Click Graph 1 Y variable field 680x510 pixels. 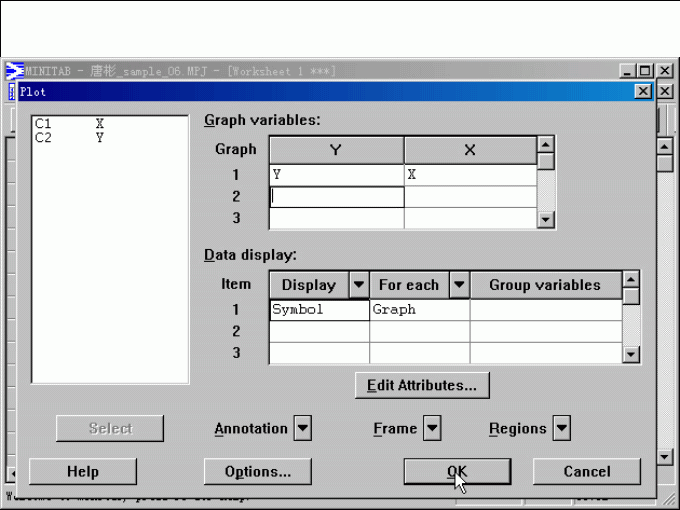[x=336, y=174]
